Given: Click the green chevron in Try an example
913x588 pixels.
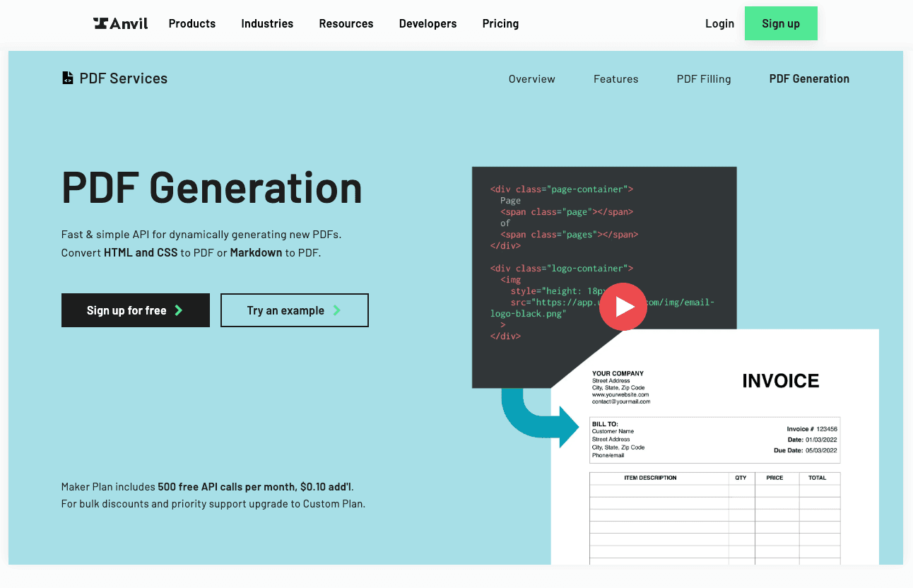Looking at the screenshot, I should click(x=336, y=310).
